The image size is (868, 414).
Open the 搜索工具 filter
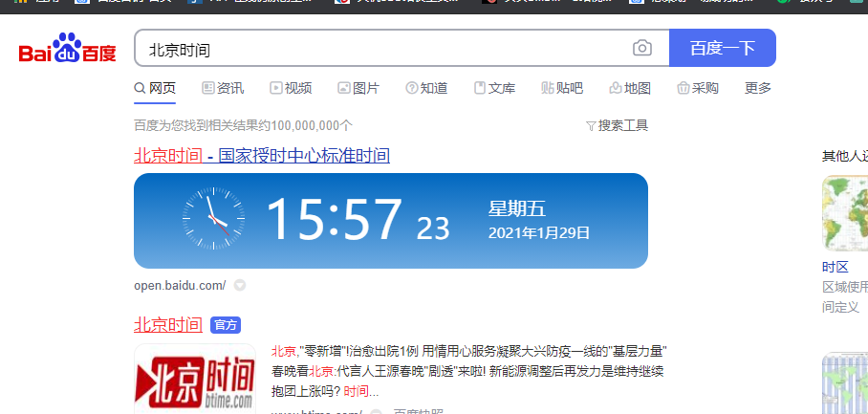[617, 125]
